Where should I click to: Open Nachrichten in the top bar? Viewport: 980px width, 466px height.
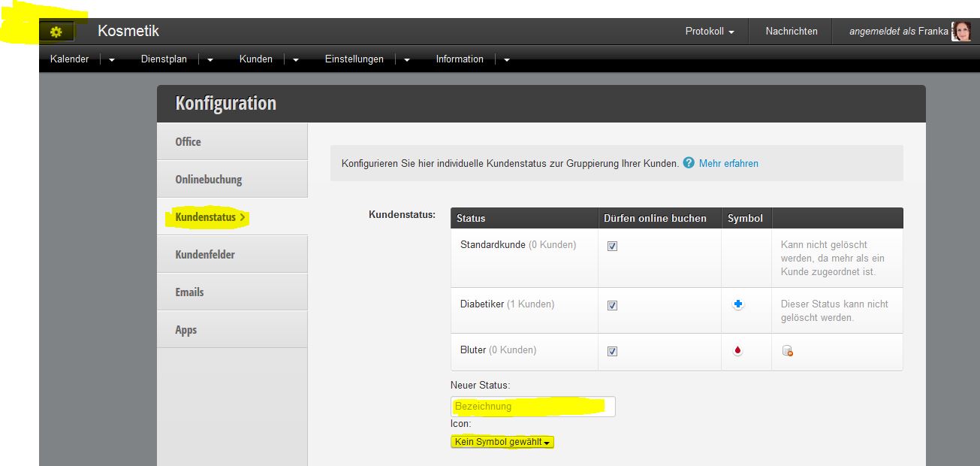point(791,32)
